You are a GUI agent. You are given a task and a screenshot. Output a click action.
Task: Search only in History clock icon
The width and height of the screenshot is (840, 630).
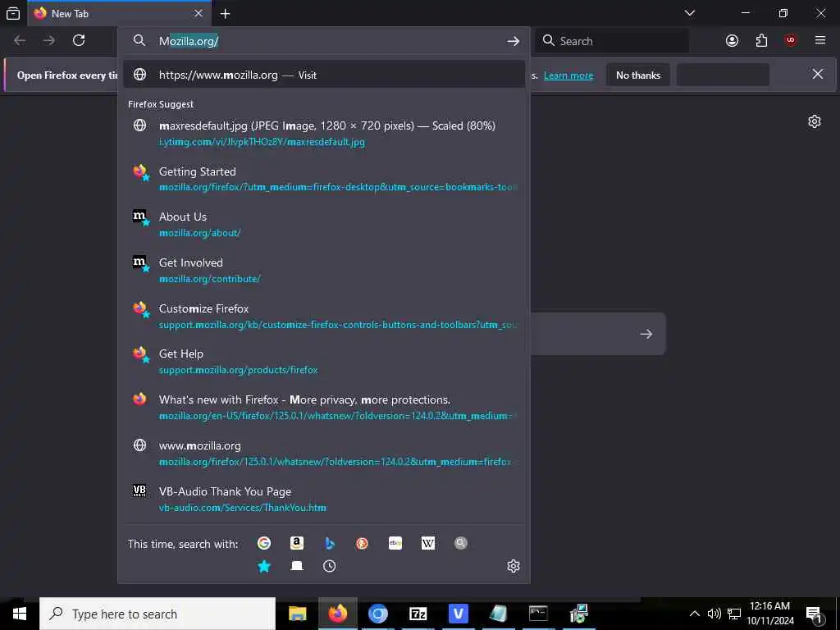pos(330,566)
